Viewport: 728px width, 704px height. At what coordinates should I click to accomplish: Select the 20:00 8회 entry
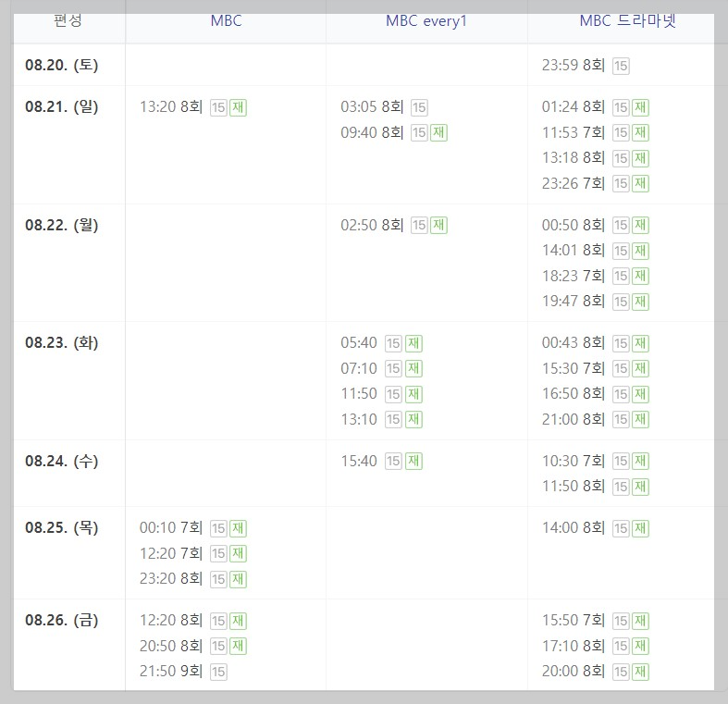(574, 671)
